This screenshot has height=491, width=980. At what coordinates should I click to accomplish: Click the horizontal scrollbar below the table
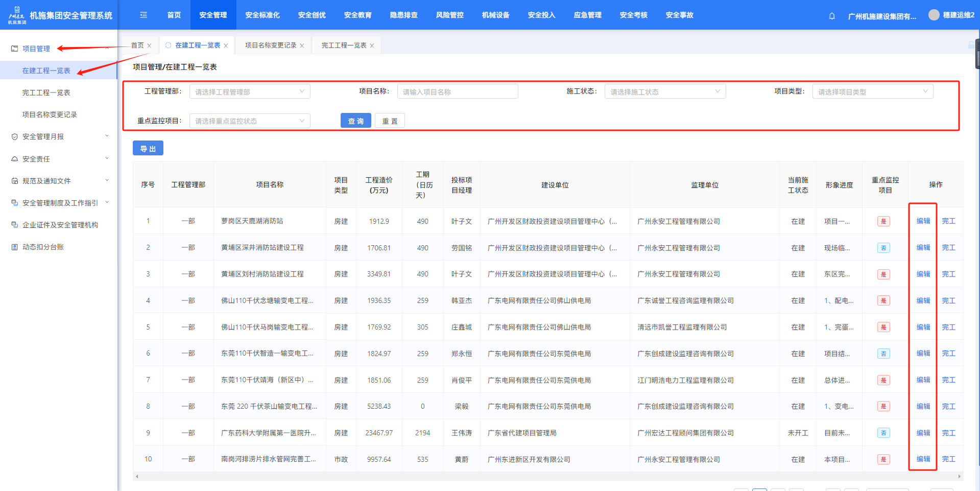point(547,476)
